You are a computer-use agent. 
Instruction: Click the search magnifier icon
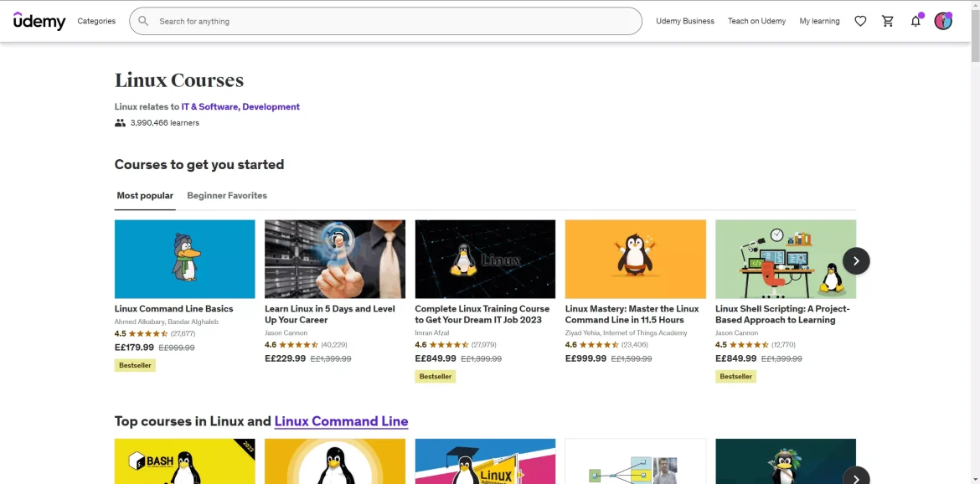[143, 21]
